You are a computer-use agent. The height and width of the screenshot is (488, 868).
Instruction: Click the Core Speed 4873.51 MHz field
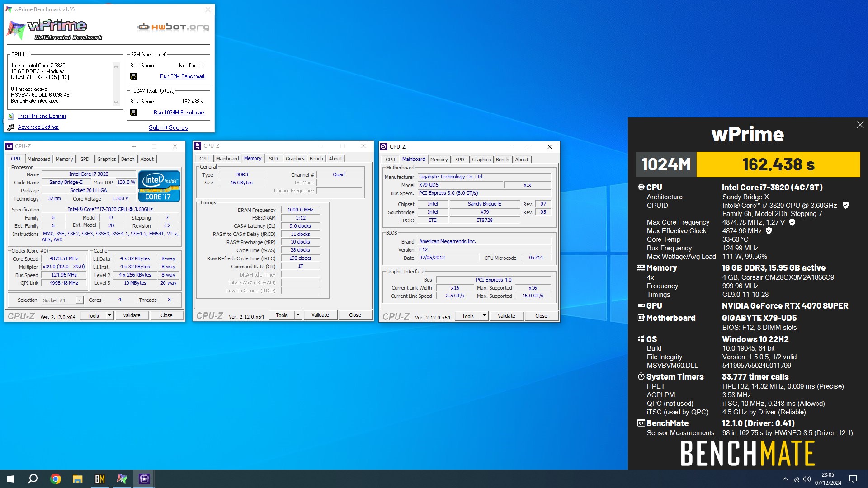[64, 259]
